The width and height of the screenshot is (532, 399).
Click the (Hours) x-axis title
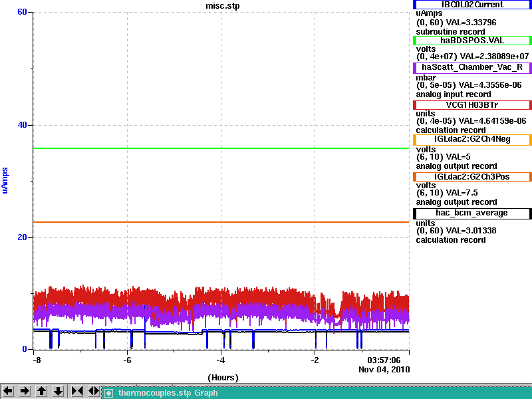coord(223,378)
